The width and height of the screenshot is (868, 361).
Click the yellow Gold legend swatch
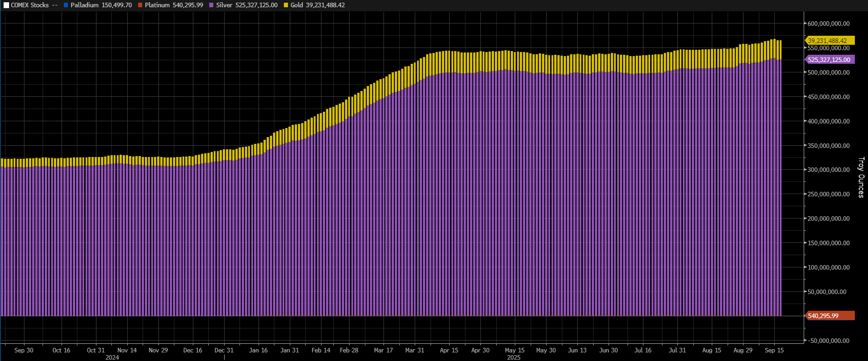click(286, 5)
